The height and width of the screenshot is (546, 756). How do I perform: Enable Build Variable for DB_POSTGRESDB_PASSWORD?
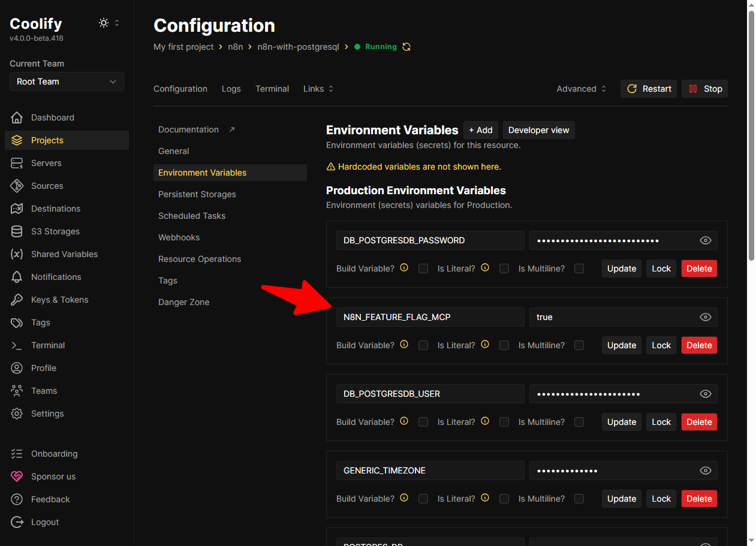coord(423,269)
